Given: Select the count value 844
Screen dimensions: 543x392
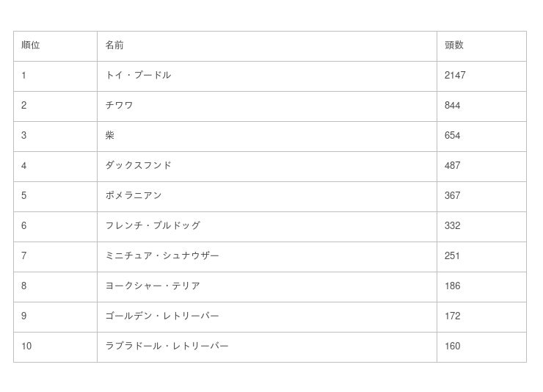Looking at the screenshot, I should tap(453, 106).
